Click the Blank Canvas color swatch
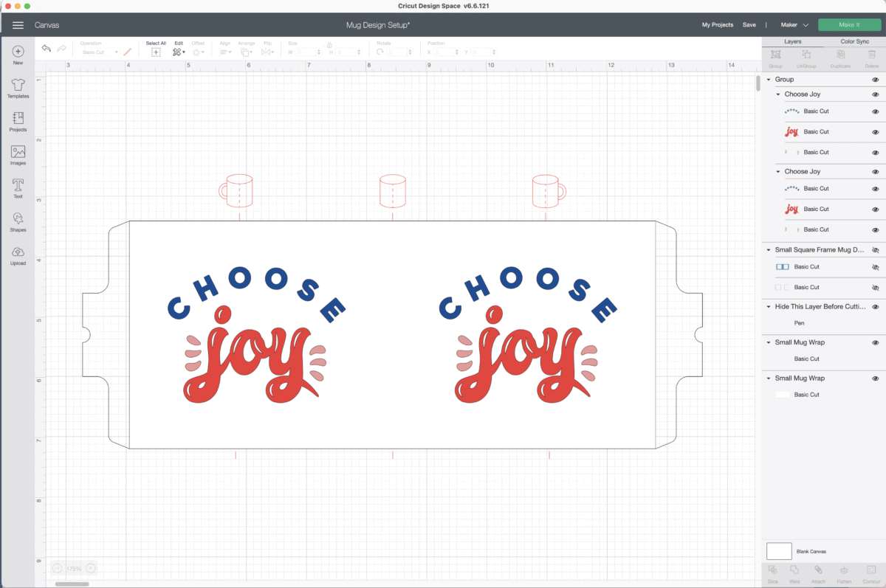The image size is (886, 588). point(779,551)
